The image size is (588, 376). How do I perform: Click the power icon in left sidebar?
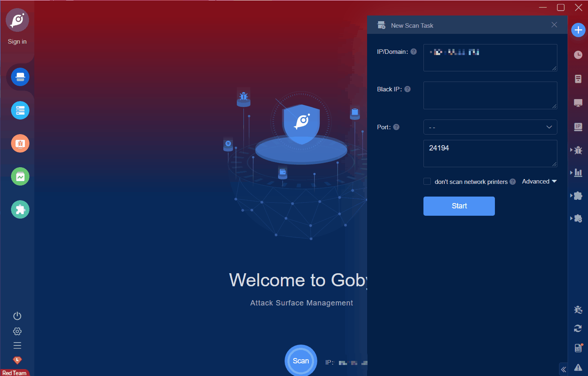[x=17, y=316]
